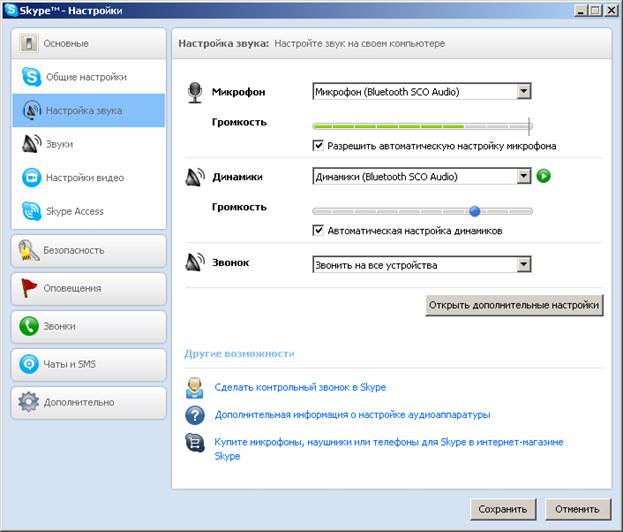Image resolution: width=623 pixels, height=532 pixels.
Task: Open Сделать контрольный звонок в Skype link
Action: click(x=300, y=387)
